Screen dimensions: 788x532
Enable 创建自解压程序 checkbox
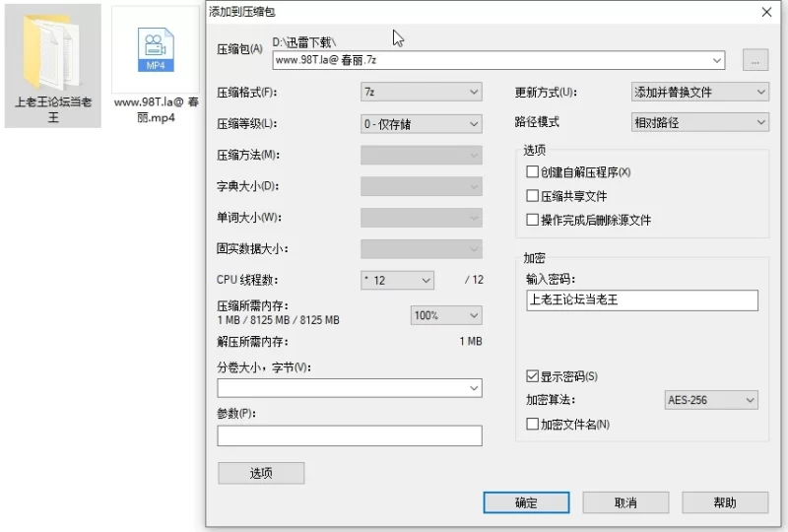point(532,172)
